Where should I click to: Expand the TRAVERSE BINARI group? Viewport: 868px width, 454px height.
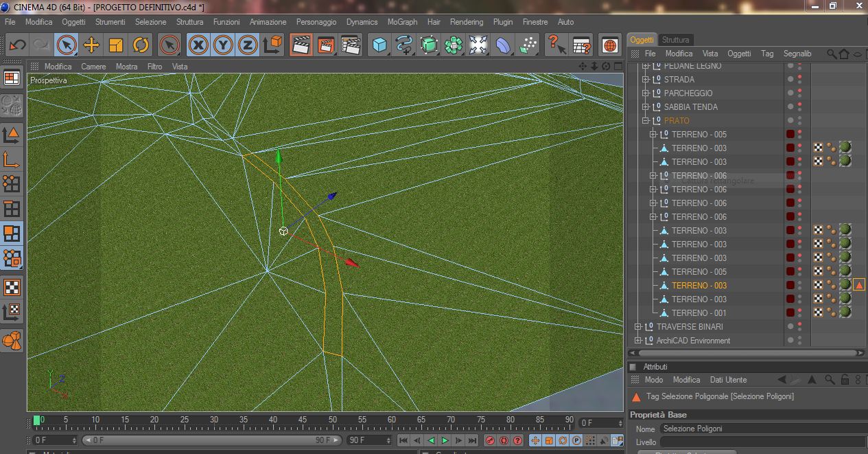(x=637, y=327)
